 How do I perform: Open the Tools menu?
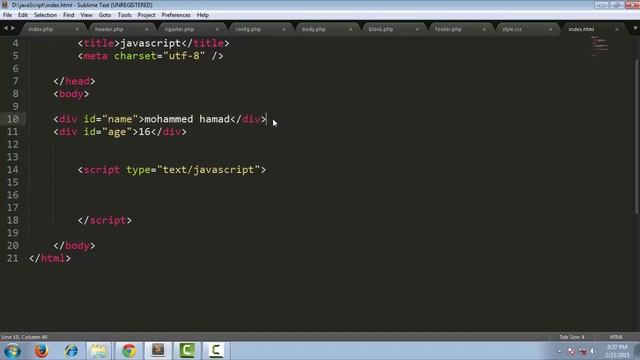coord(124,15)
